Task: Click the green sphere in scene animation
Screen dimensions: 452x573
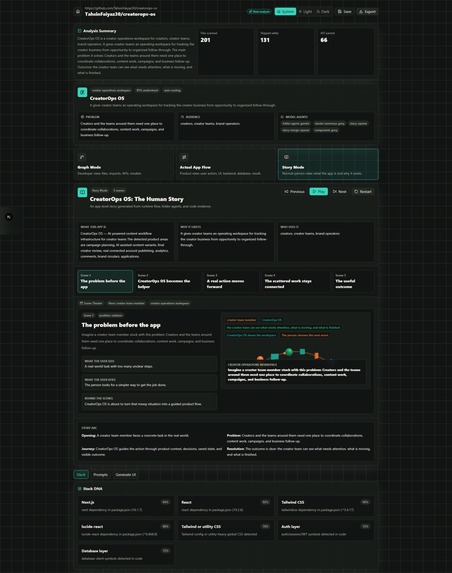Action: pos(289,352)
